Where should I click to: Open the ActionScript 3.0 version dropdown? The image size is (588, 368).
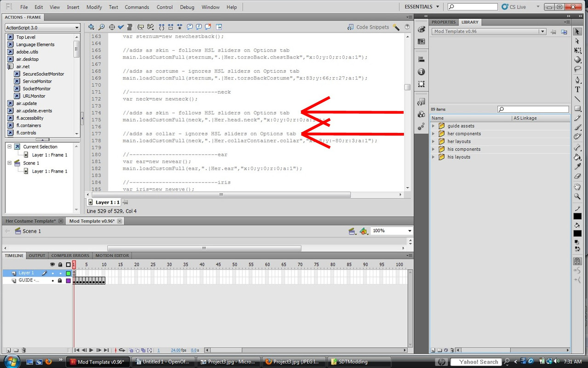tap(42, 28)
